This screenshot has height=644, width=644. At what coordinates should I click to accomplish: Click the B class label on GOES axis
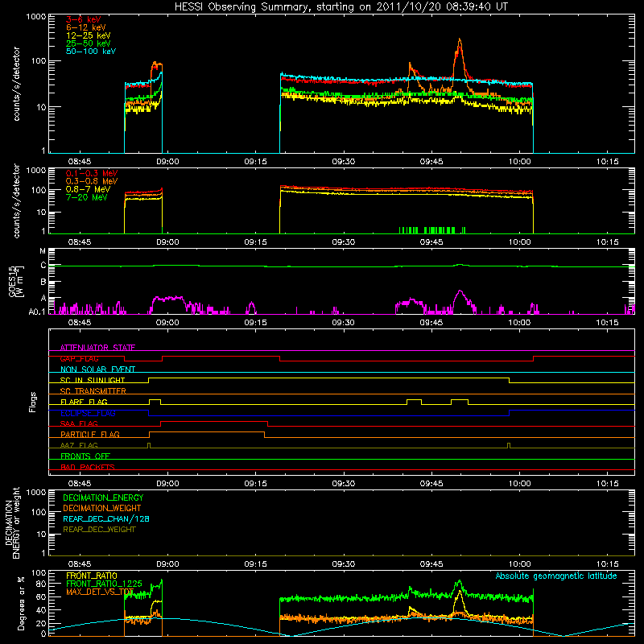[43, 283]
